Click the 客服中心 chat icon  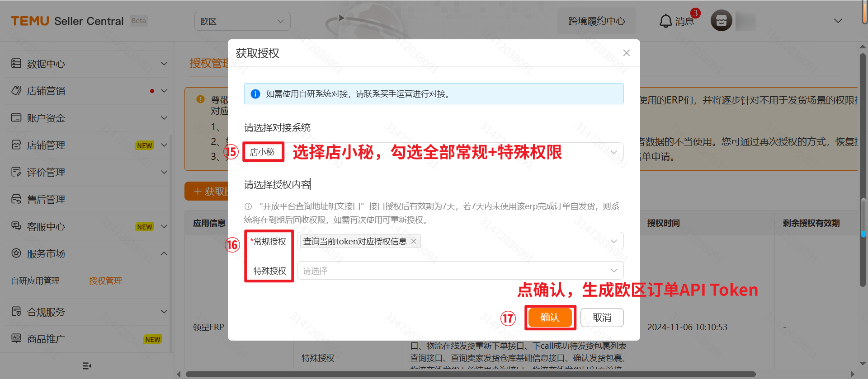coord(16,226)
